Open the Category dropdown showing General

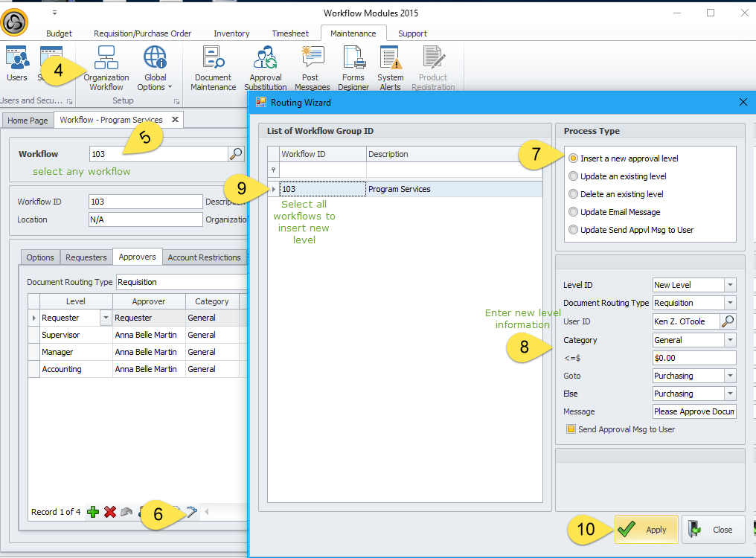tap(730, 340)
